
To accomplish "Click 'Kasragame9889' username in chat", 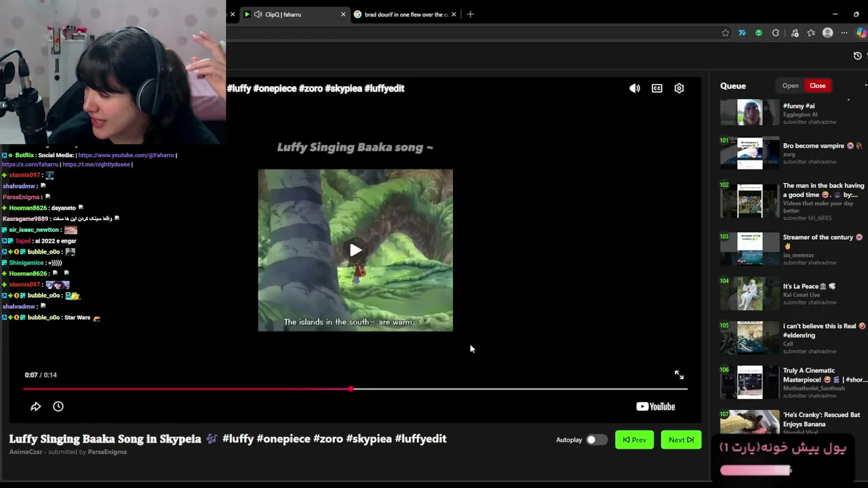I will coord(26,219).
